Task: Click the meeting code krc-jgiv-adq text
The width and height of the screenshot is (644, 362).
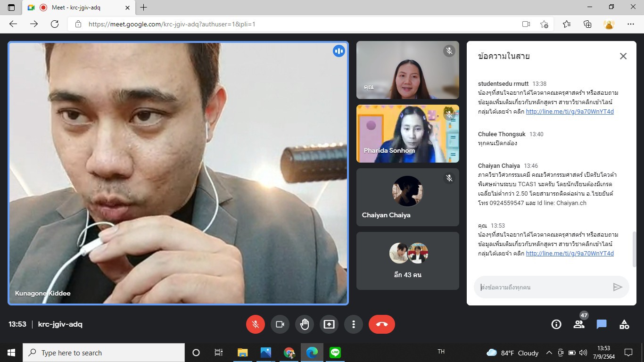Action: pos(60,324)
